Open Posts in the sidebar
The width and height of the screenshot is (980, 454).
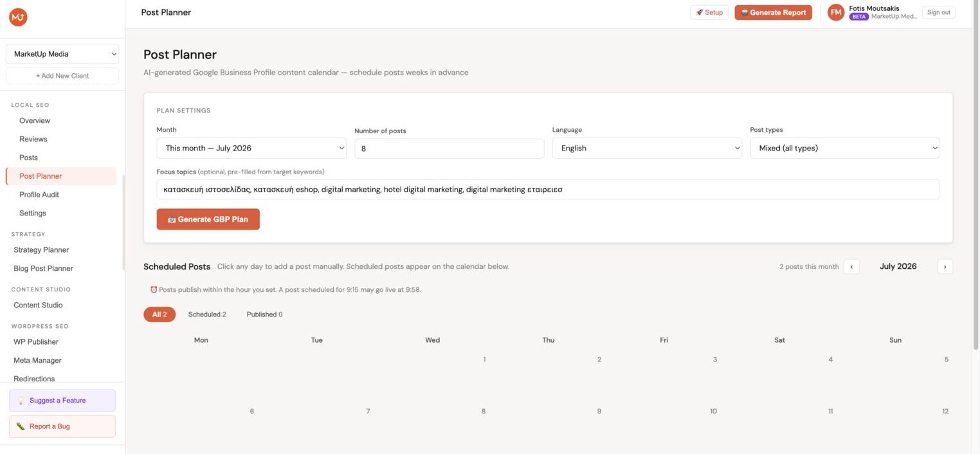tap(28, 158)
